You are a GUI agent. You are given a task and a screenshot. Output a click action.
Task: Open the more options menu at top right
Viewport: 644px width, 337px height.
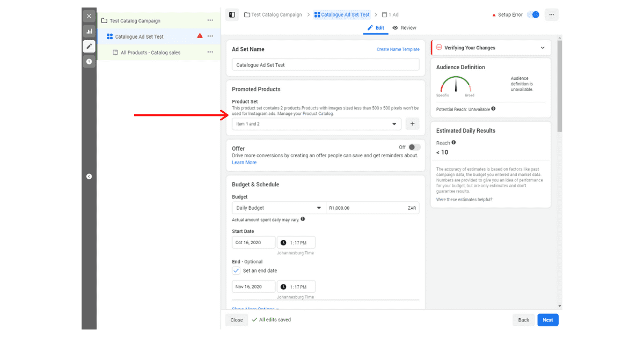point(551,14)
